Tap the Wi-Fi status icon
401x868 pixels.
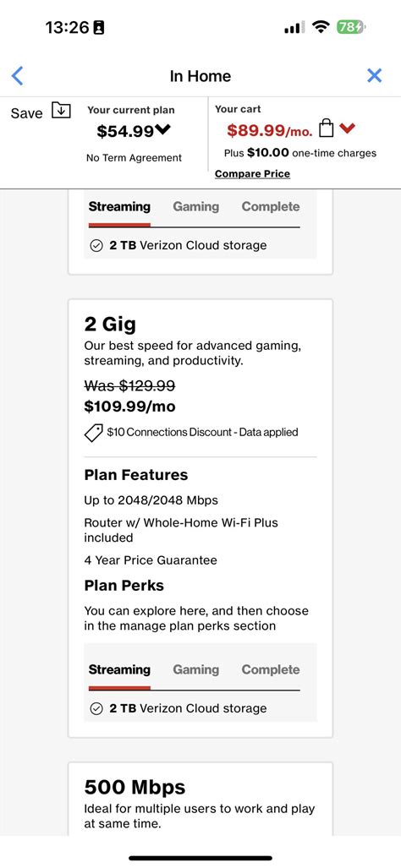pos(320,26)
